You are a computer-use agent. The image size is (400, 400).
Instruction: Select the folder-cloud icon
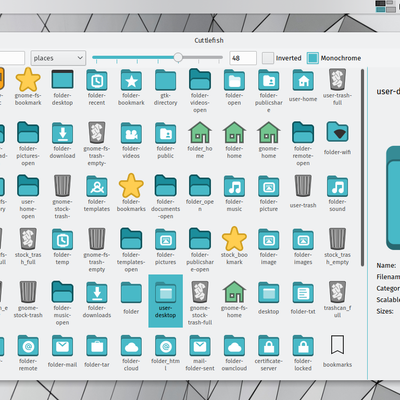(x=131, y=345)
